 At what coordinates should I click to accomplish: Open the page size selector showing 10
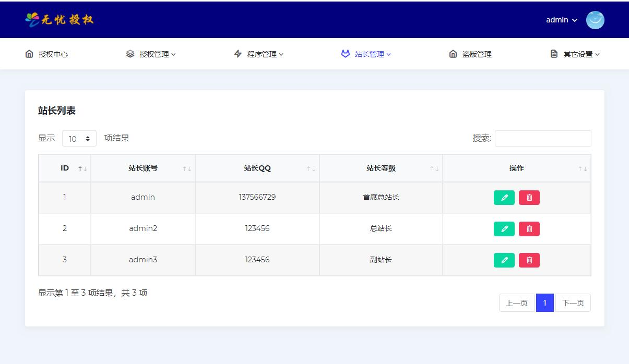point(79,138)
